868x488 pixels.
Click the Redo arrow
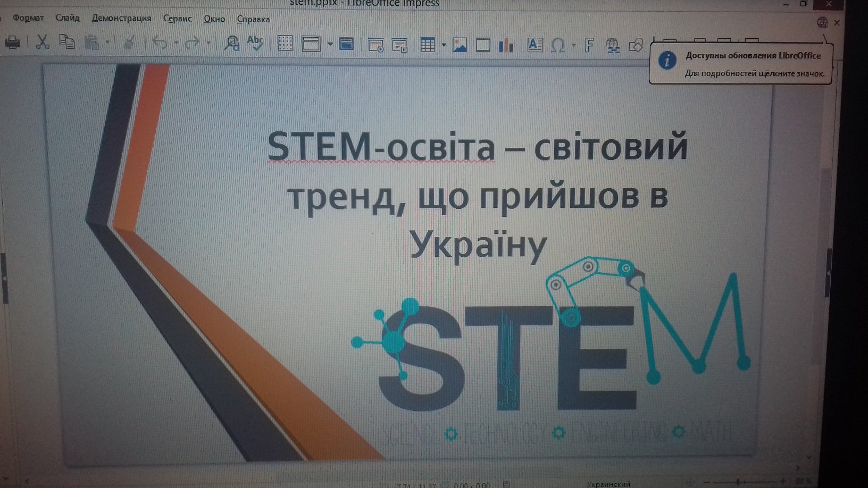pyautogui.click(x=192, y=43)
